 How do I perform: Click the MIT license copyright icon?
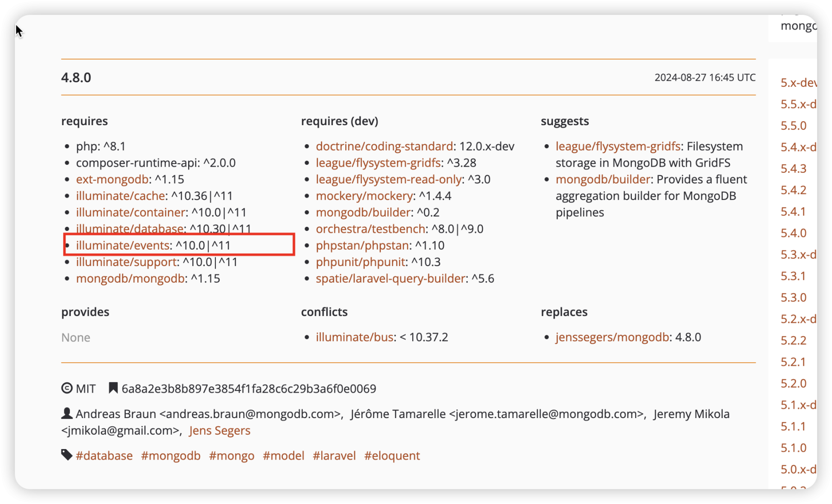[x=67, y=389]
